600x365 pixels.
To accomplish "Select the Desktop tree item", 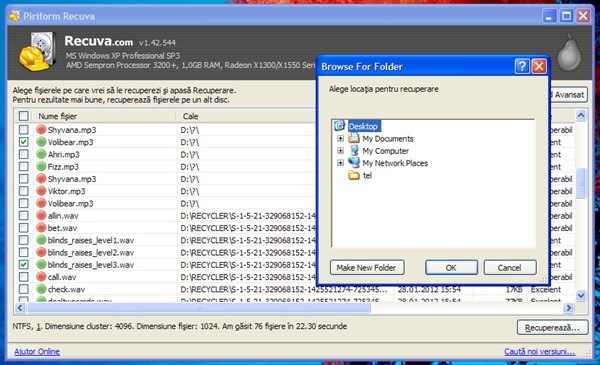I will pyautogui.click(x=363, y=126).
